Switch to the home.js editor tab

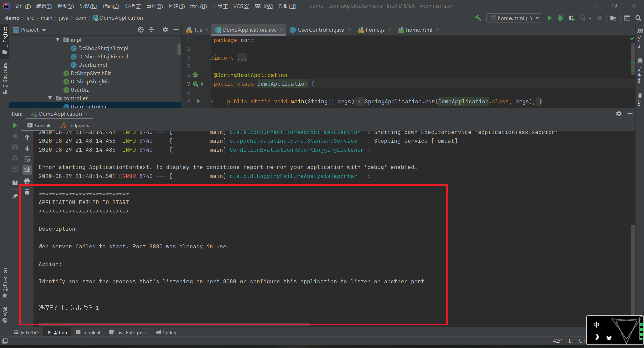[x=375, y=30]
